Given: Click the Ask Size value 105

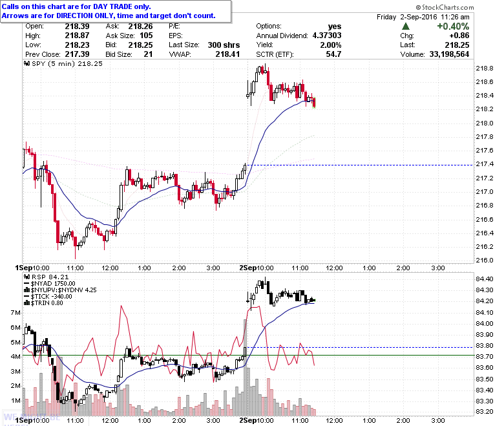Looking at the screenshot, I should coord(146,36).
